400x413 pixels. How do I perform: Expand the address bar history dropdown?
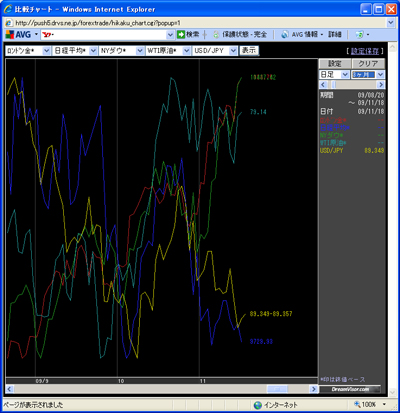tap(391, 23)
